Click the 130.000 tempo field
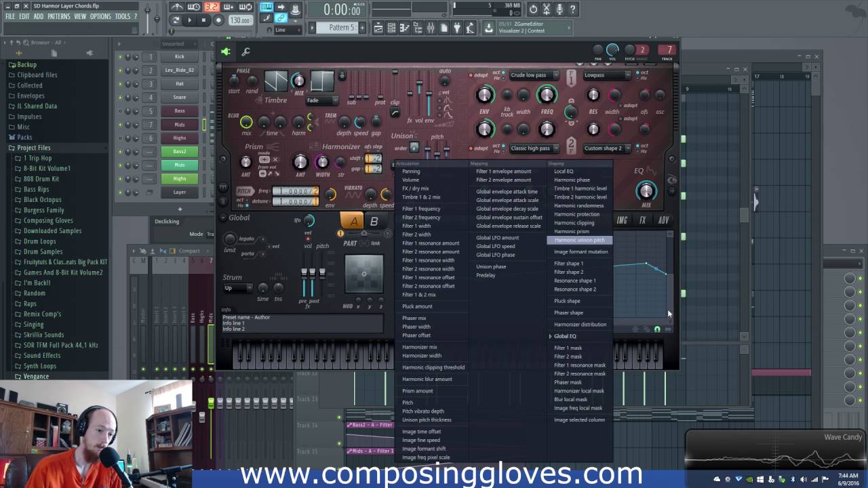The height and width of the screenshot is (488, 868). [240, 20]
